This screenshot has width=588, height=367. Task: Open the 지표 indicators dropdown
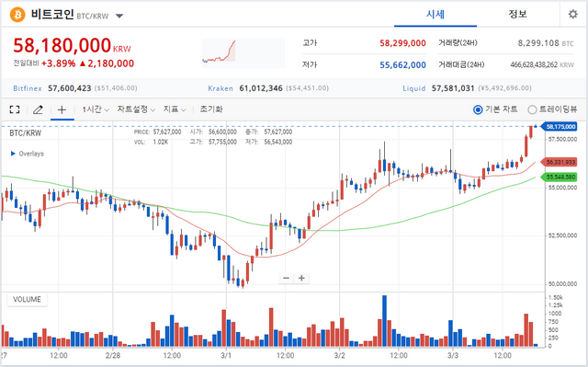tap(175, 109)
